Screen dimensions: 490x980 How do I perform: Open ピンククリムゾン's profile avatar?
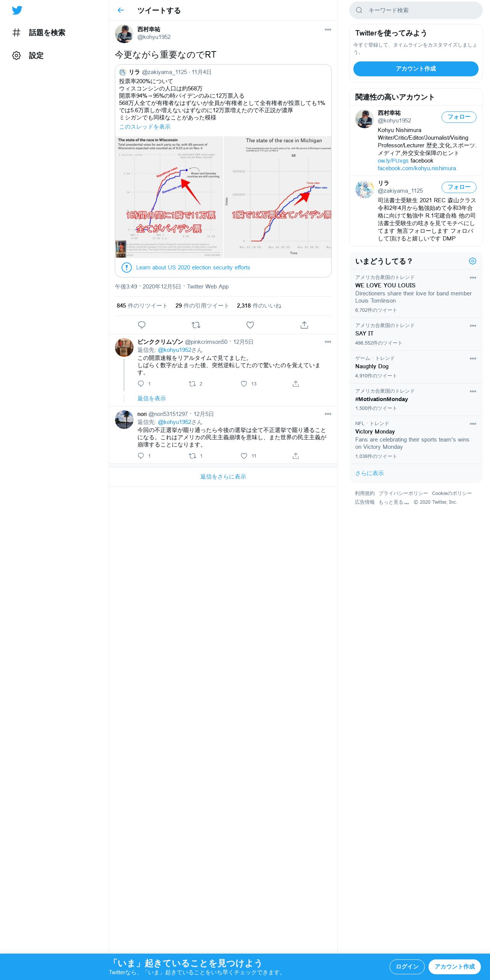point(124,347)
